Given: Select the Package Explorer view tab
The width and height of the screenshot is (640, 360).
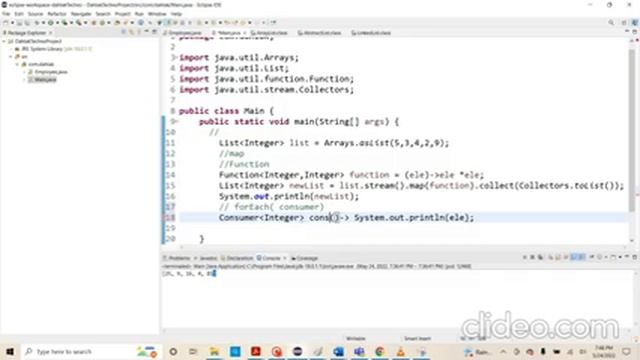Looking at the screenshot, I should [x=27, y=33].
